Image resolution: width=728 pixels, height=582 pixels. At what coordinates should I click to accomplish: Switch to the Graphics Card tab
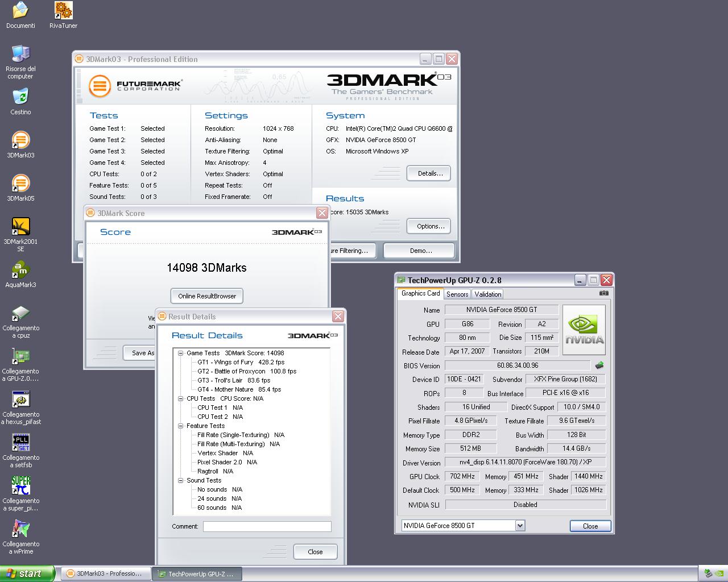(x=420, y=293)
